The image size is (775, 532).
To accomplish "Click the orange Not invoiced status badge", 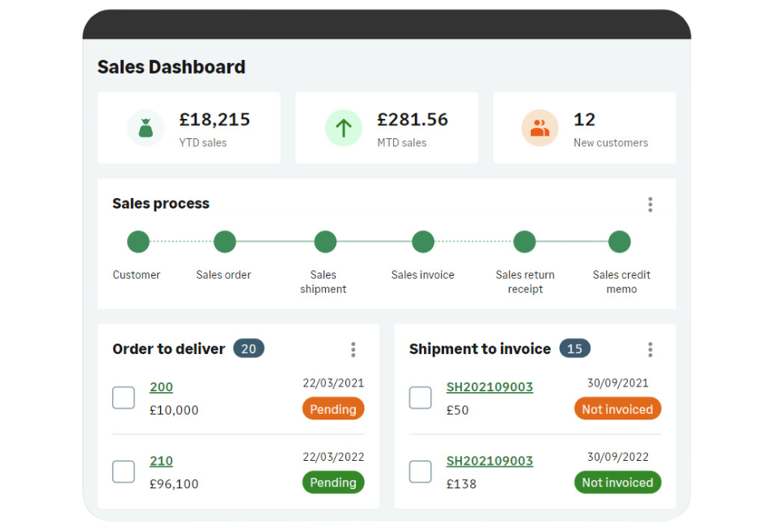I will point(617,409).
